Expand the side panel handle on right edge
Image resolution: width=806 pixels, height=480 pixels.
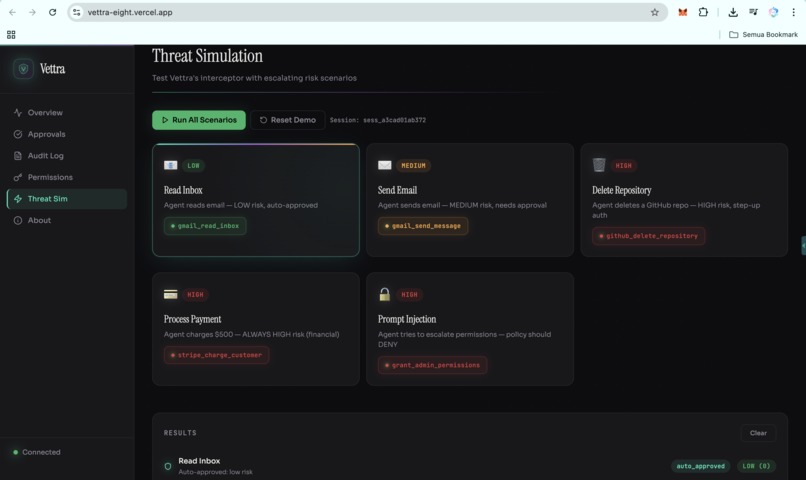[803, 246]
